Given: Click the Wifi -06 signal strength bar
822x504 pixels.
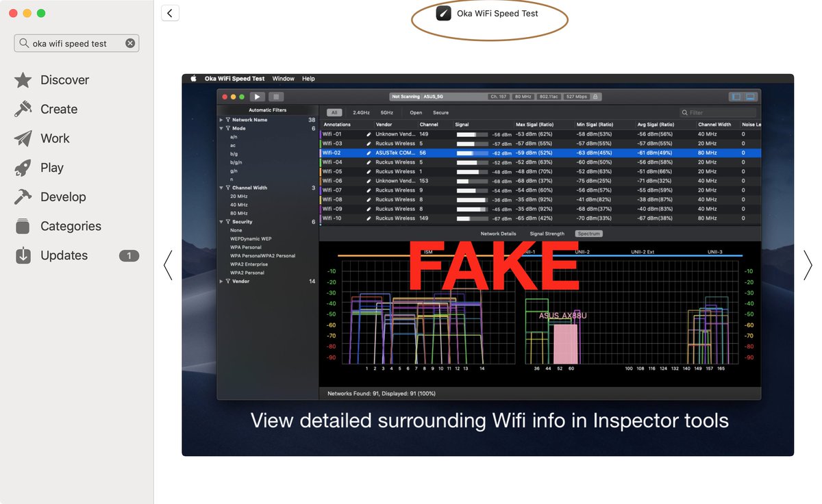Looking at the screenshot, I should click(x=472, y=181).
